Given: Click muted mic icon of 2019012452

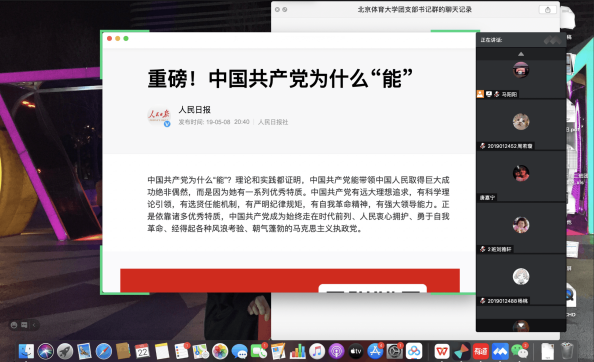Looking at the screenshot, I should click(483, 146).
